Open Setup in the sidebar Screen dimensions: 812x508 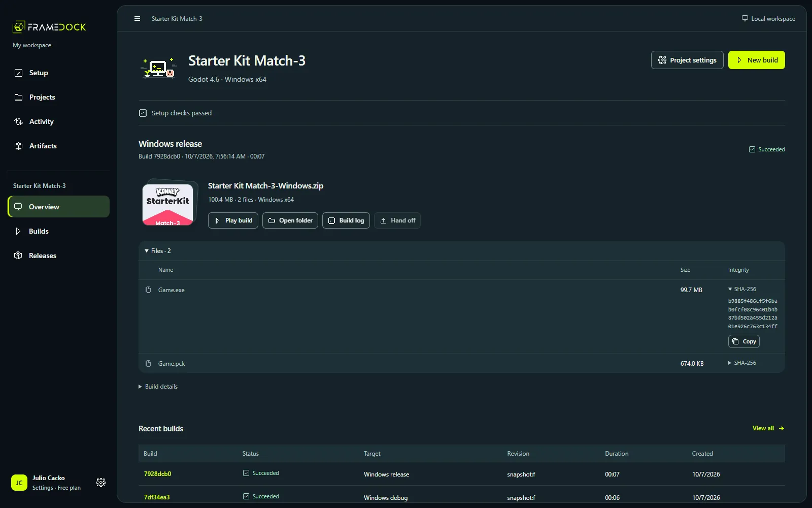coord(58,73)
